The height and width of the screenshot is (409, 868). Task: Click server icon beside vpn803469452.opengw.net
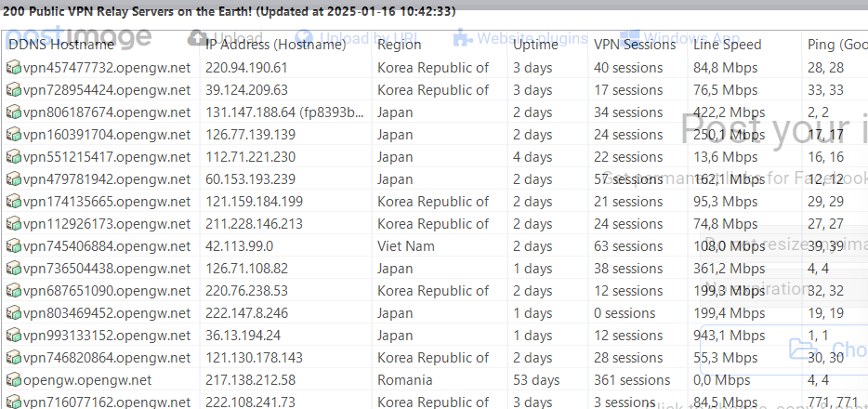click(14, 313)
